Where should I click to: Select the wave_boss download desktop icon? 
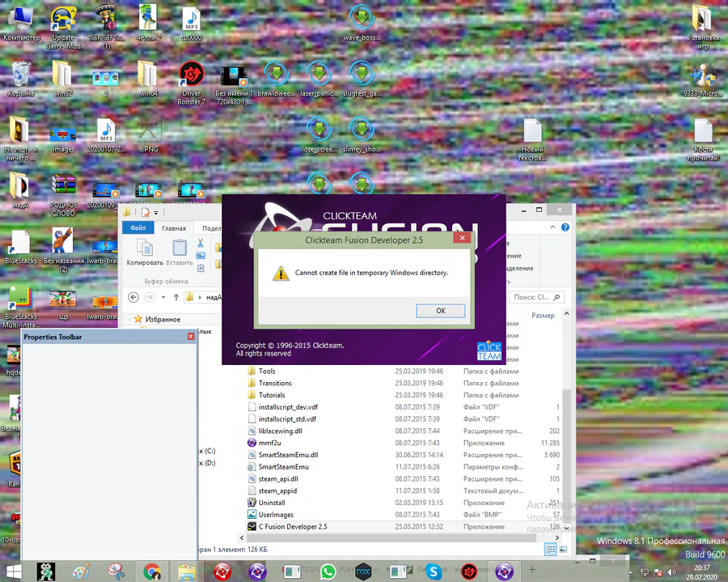point(362,23)
